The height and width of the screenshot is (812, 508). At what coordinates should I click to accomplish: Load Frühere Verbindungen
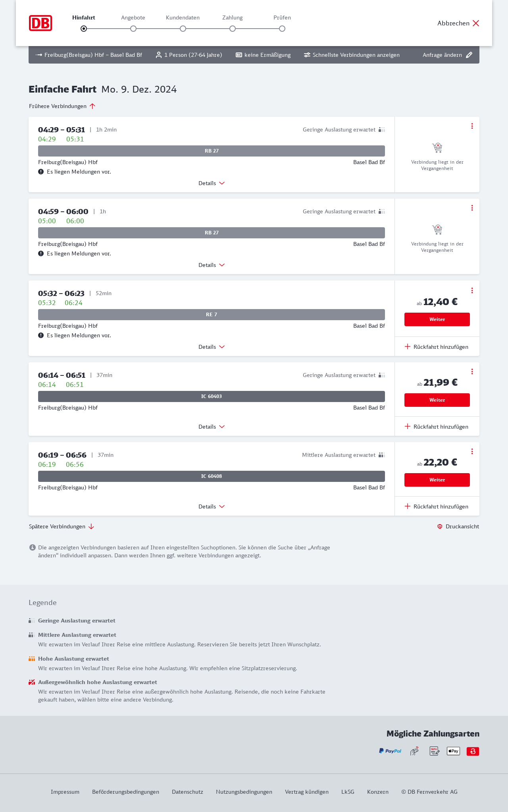(62, 106)
